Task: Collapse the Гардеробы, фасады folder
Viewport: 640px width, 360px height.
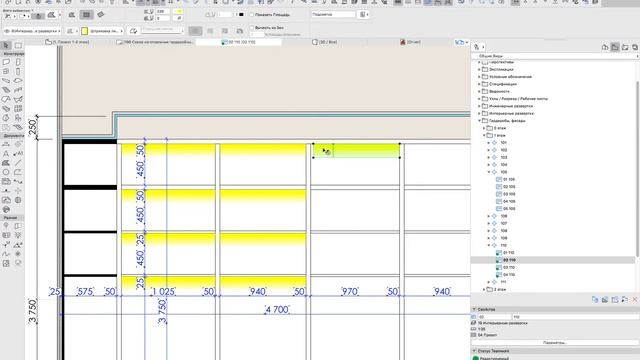Action: (479, 121)
